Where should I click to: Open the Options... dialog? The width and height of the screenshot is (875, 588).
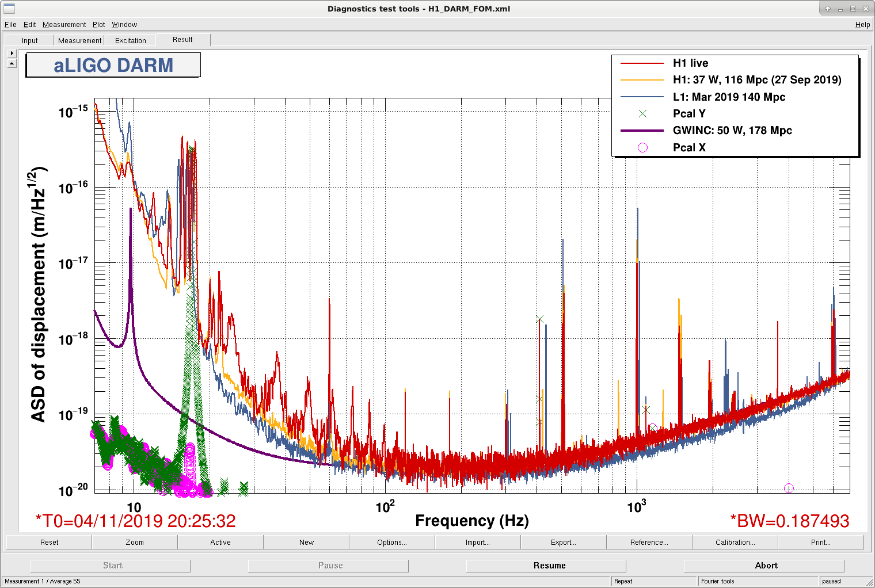pos(392,542)
